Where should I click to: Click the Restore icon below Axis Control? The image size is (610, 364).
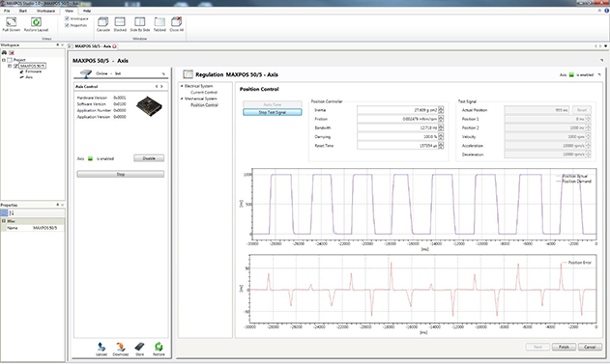[x=159, y=347]
